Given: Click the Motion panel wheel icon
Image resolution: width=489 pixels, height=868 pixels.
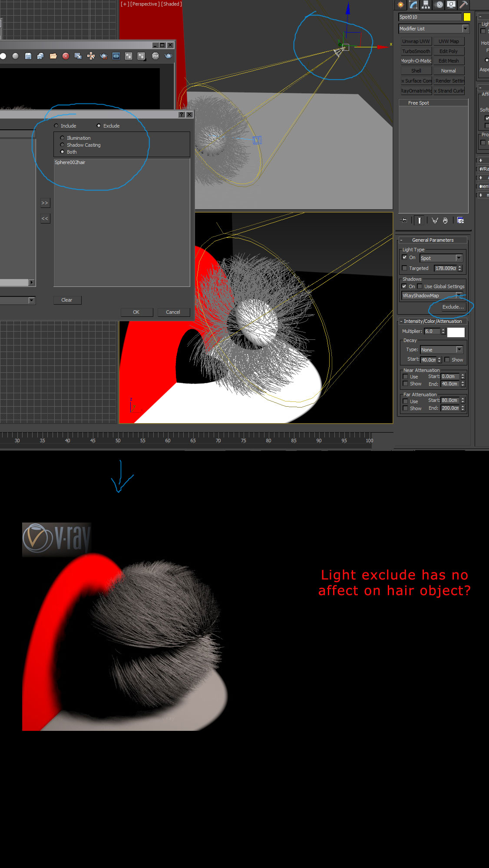Looking at the screenshot, I should tap(439, 5).
